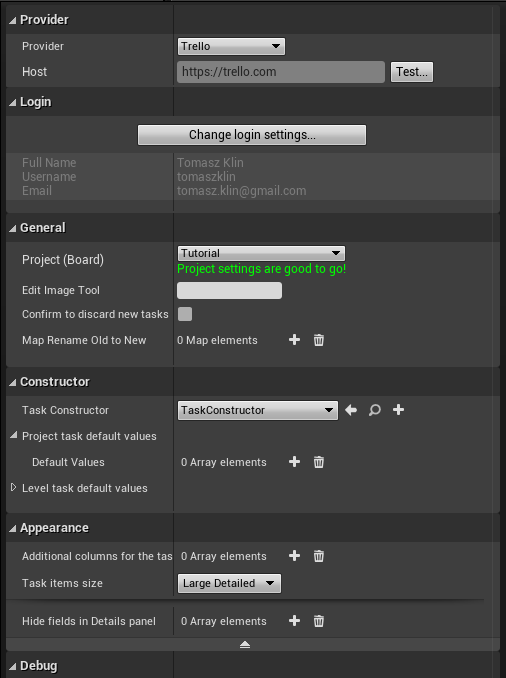Clear all Map Rename Old to New elements
Viewport: 506px width, 678px height.
coord(319,340)
